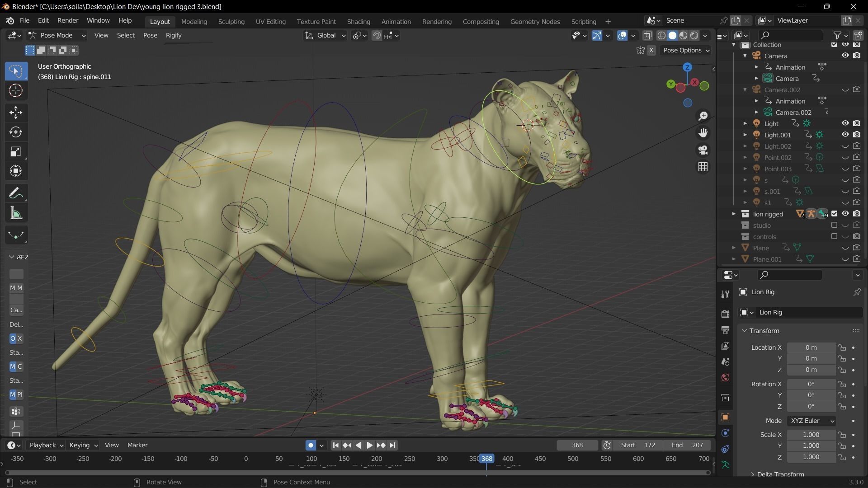Choose the Annotate tool
The image size is (868, 488).
pyautogui.click(x=16, y=193)
